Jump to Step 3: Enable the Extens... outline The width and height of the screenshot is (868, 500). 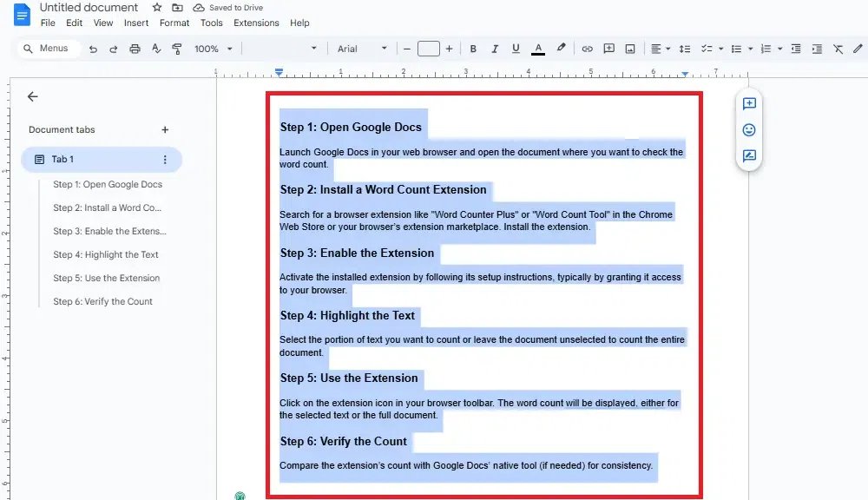(x=109, y=231)
